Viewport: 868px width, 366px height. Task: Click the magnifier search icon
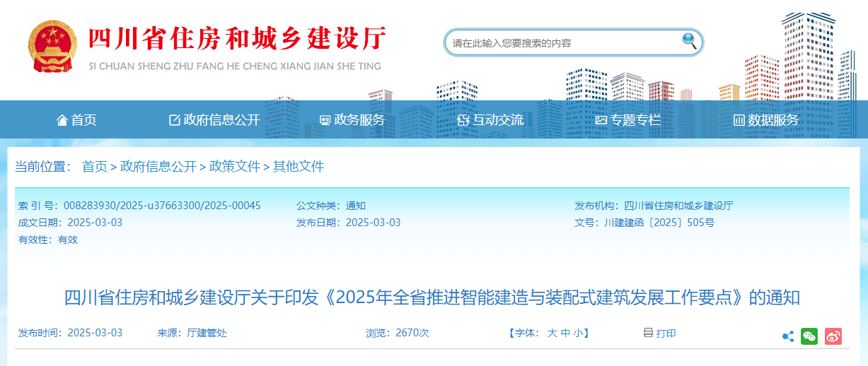690,41
